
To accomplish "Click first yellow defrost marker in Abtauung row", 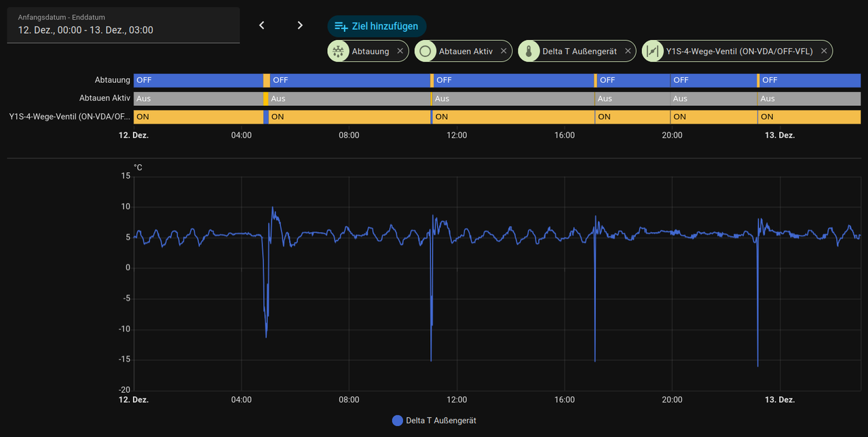I will pos(266,80).
